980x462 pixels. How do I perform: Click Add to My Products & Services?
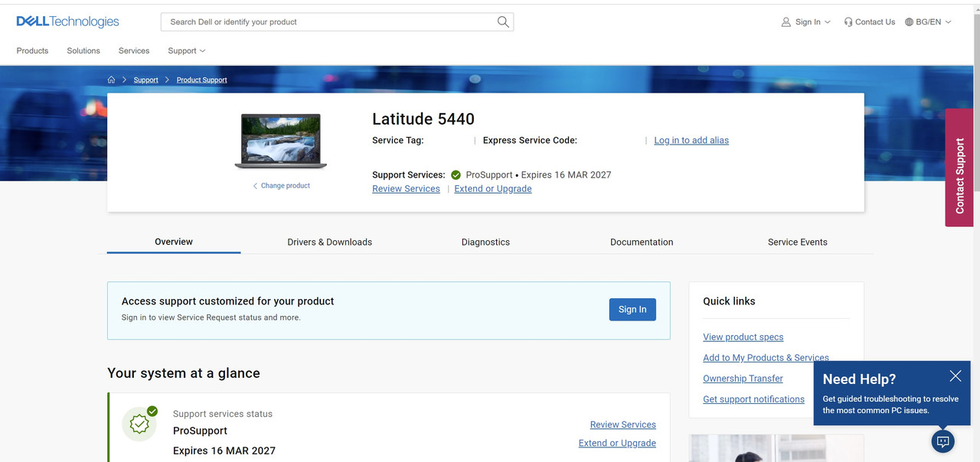(766, 358)
